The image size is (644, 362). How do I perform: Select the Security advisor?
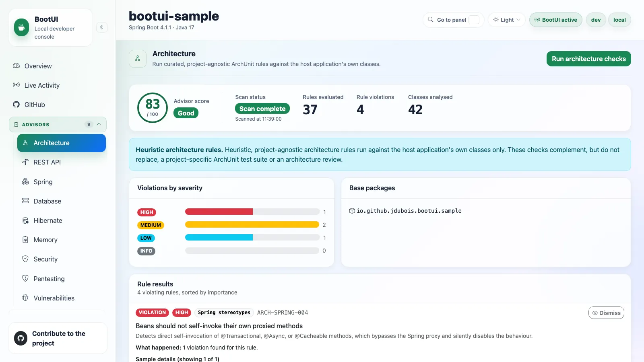62,259
